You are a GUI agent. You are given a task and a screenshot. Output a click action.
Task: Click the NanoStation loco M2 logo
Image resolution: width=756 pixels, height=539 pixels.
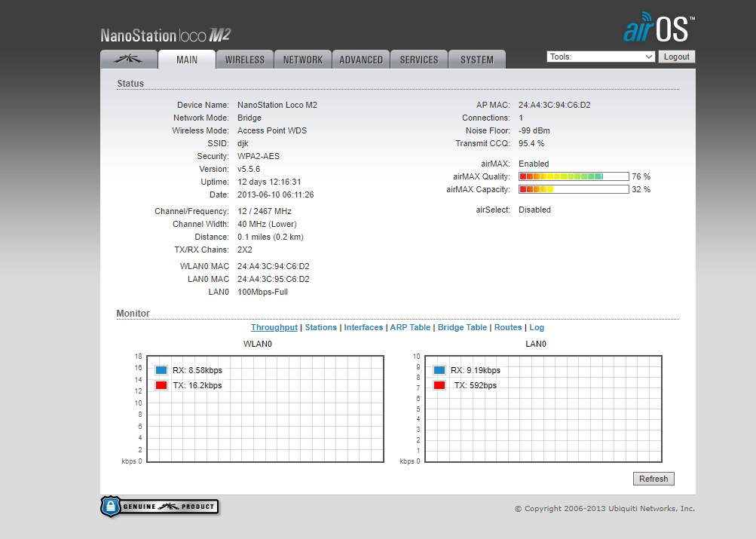[165, 35]
